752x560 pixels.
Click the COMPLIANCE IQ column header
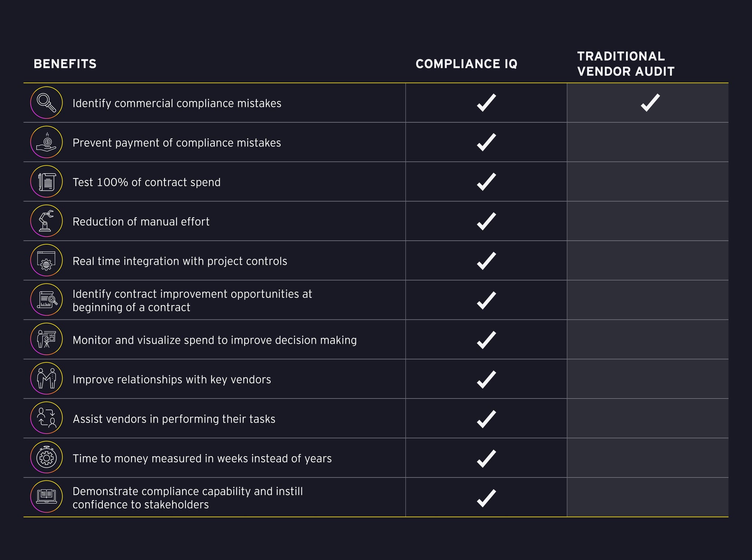pyautogui.click(x=466, y=64)
